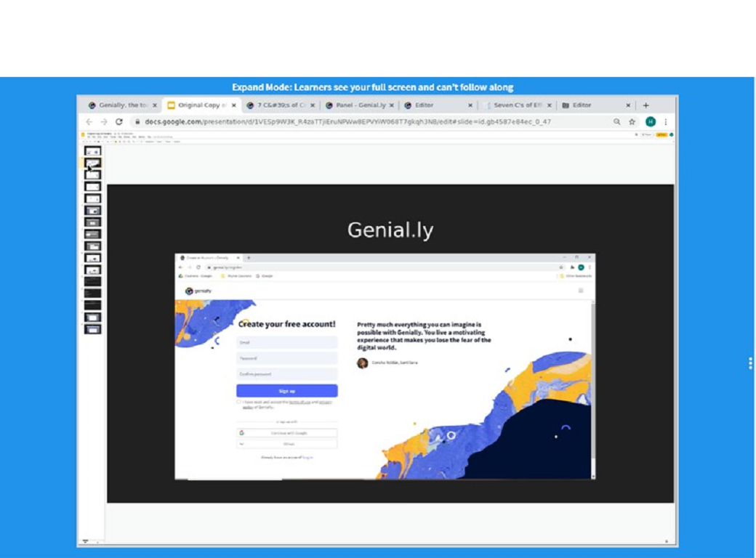Select the tenth slide thumbnail in the filmstrip

(92, 258)
